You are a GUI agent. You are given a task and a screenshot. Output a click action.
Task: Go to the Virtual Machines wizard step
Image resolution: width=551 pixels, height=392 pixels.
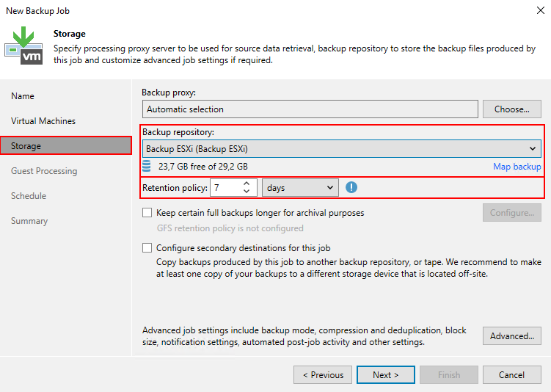tap(43, 121)
